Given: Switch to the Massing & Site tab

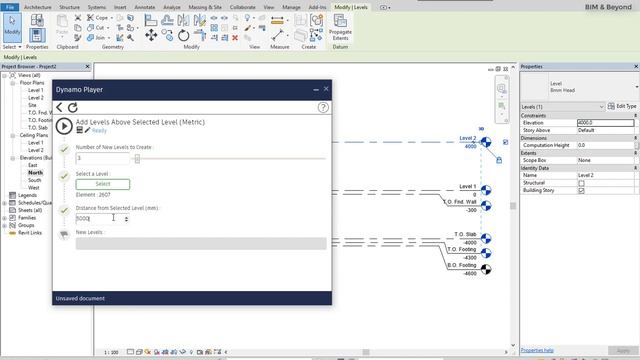Looking at the screenshot, I should 205,7.
